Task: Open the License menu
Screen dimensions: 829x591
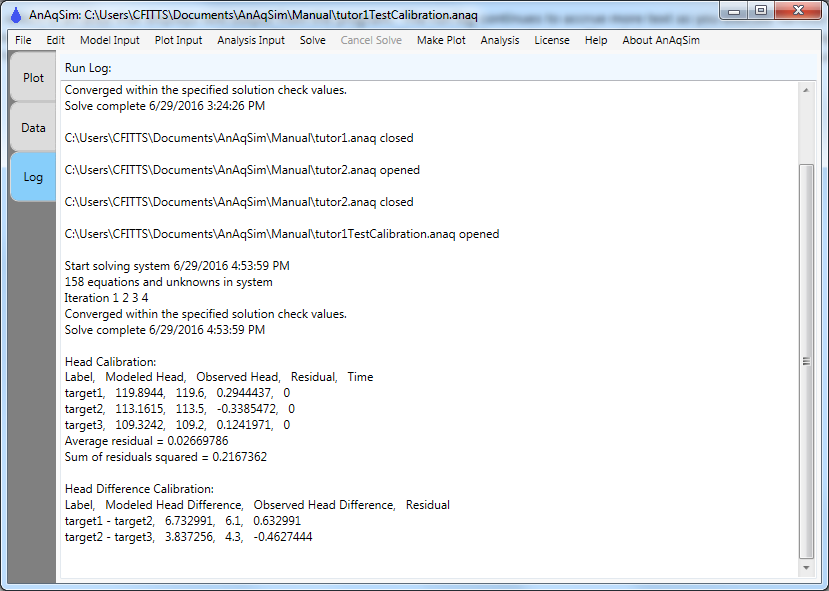Action: 552,40
